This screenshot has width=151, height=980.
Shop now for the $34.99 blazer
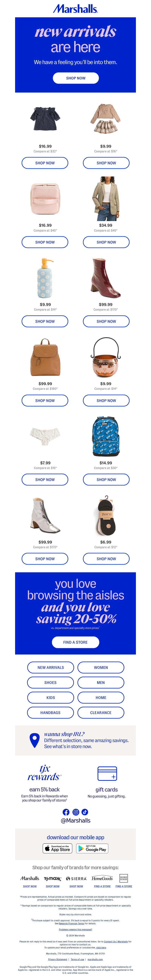pos(106,242)
